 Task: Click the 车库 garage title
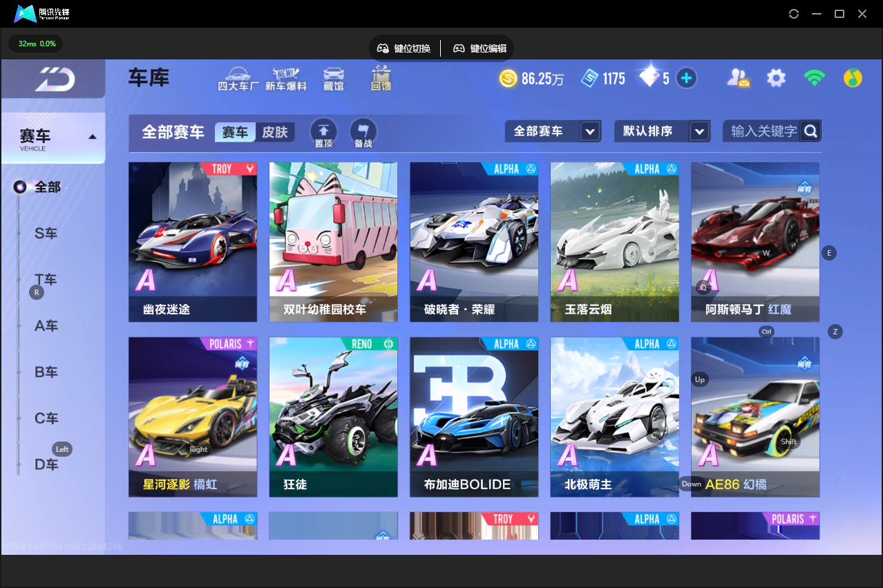[x=149, y=77]
